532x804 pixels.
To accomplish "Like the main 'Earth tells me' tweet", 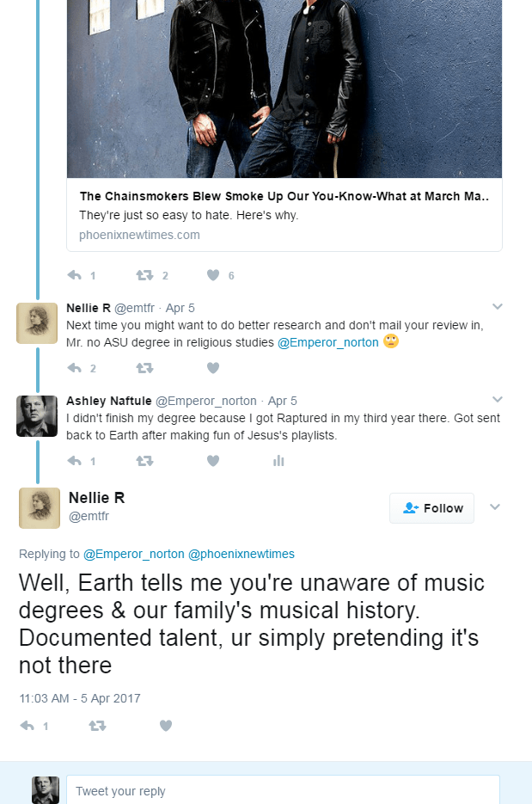I will click(x=166, y=726).
